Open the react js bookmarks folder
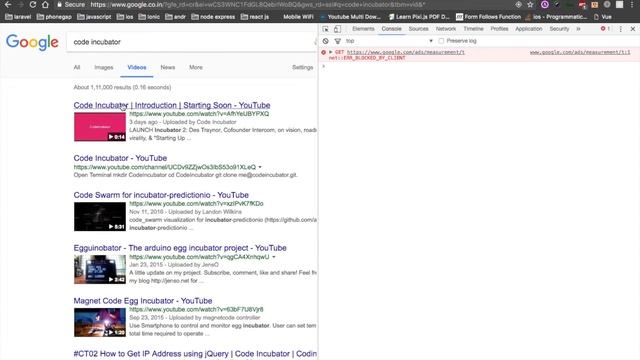The image size is (640, 360). 255,17
